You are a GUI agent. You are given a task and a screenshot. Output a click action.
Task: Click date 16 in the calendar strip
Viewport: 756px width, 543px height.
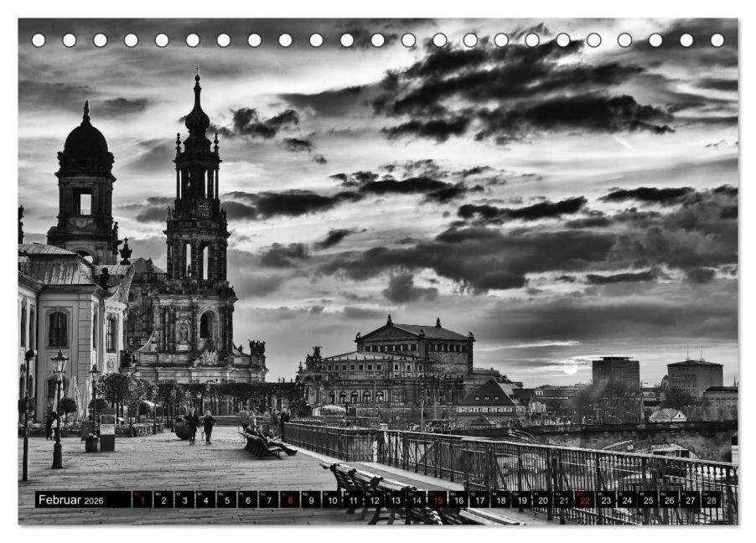click(x=458, y=499)
